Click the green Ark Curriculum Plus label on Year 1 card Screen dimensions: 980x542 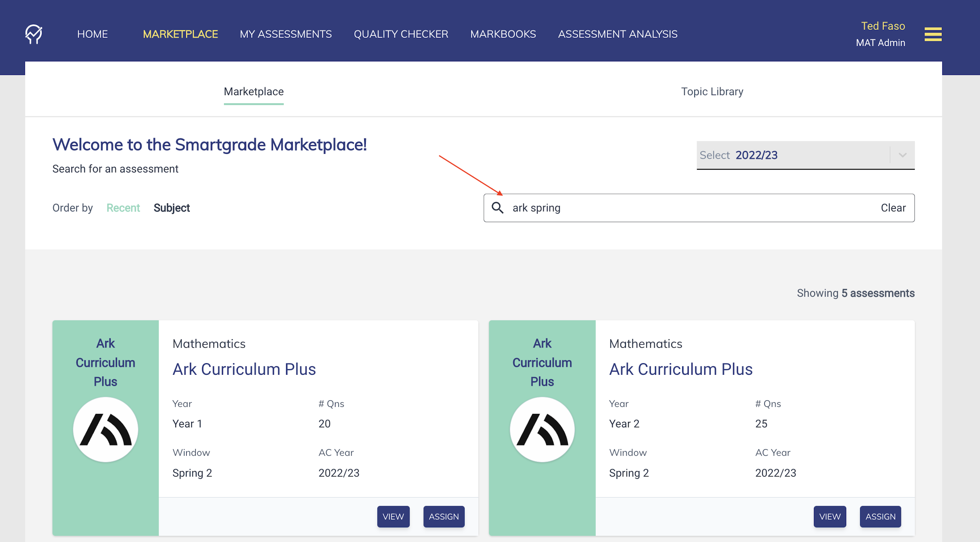pyautogui.click(x=105, y=362)
